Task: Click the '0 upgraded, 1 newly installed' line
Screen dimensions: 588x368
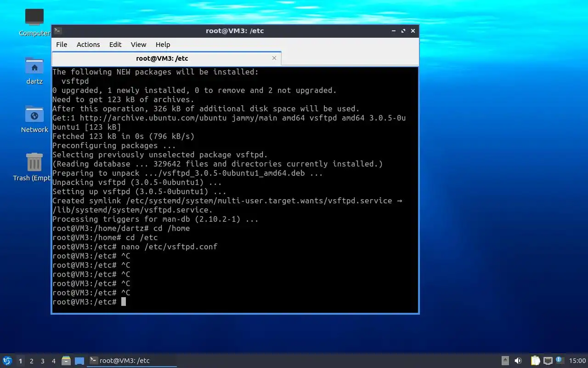Action: coord(195,90)
